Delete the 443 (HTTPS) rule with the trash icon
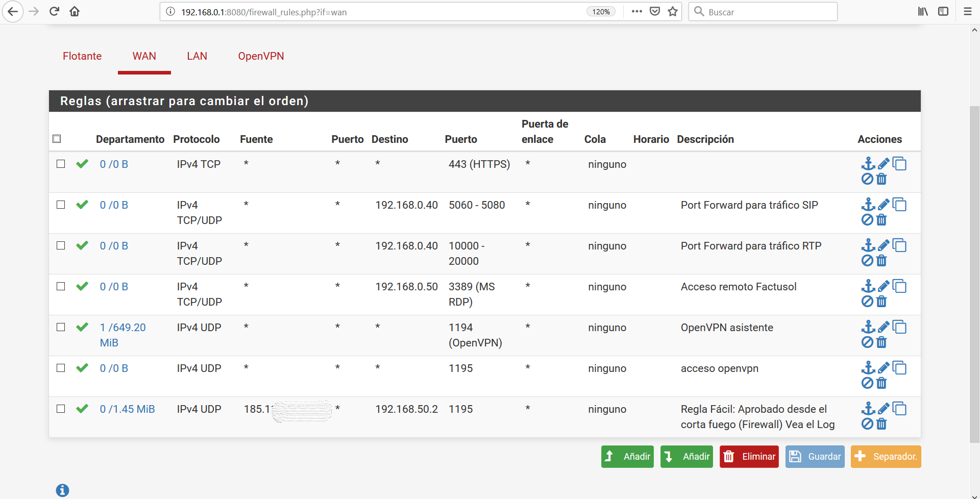The image size is (980, 499). [x=881, y=179]
